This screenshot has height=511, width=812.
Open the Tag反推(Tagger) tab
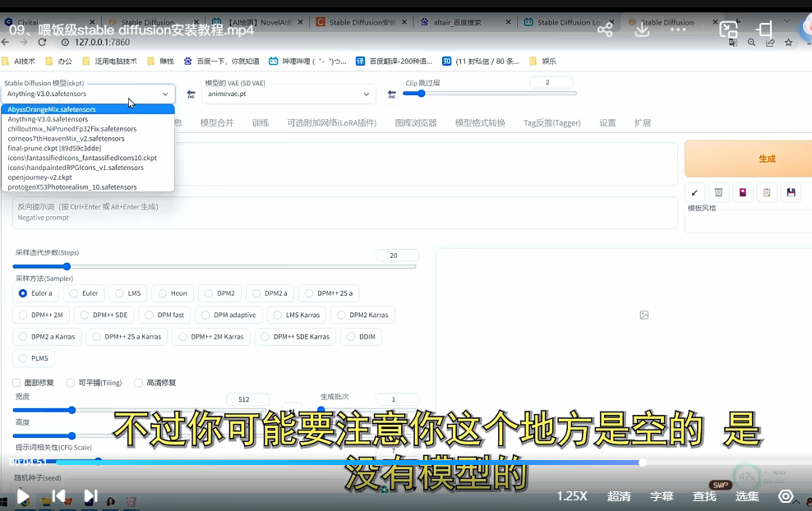coord(552,122)
